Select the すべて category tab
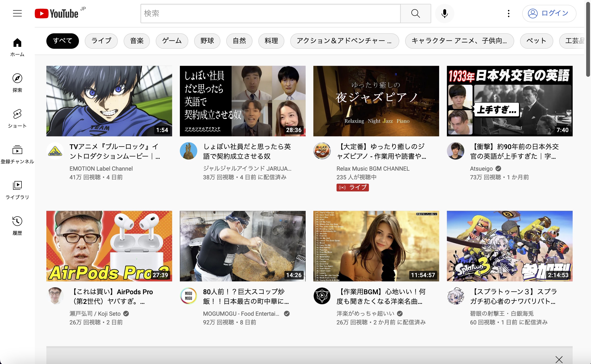 62,41
